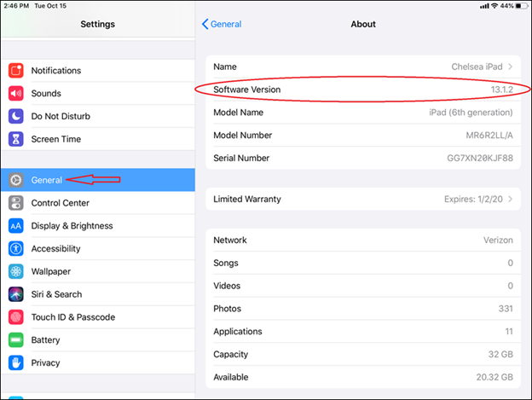532x400 pixels.
Task: Tap the model number 'MR6R2LL/A'
Action: point(489,136)
